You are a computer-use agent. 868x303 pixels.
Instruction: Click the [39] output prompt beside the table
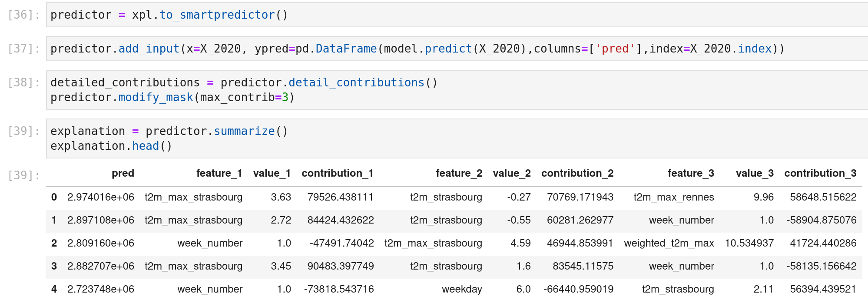(x=24, y=175)
